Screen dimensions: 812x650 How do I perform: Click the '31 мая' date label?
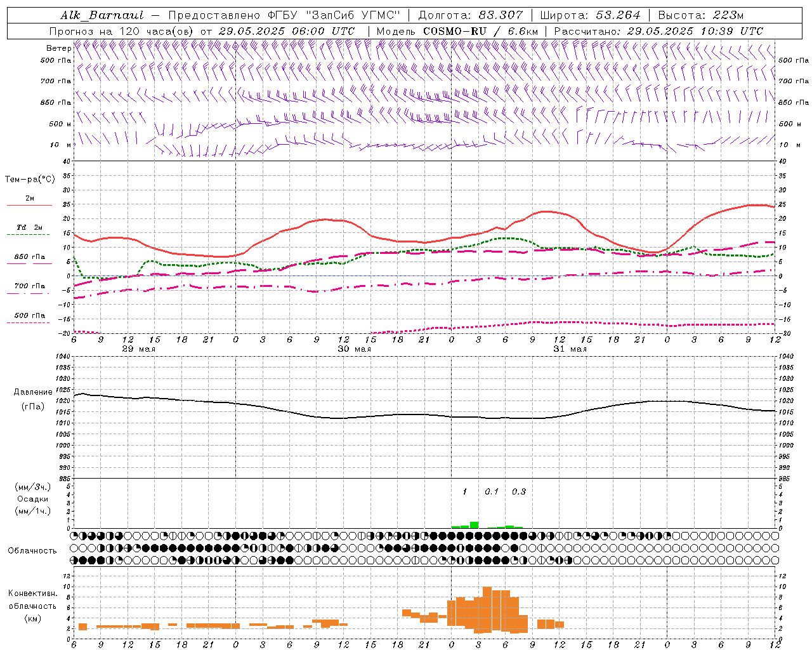pos(570,349)
